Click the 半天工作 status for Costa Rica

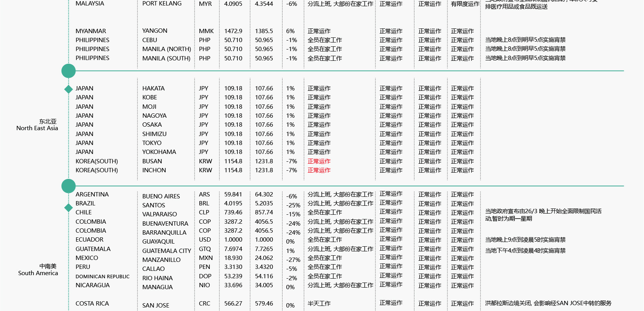319,304
